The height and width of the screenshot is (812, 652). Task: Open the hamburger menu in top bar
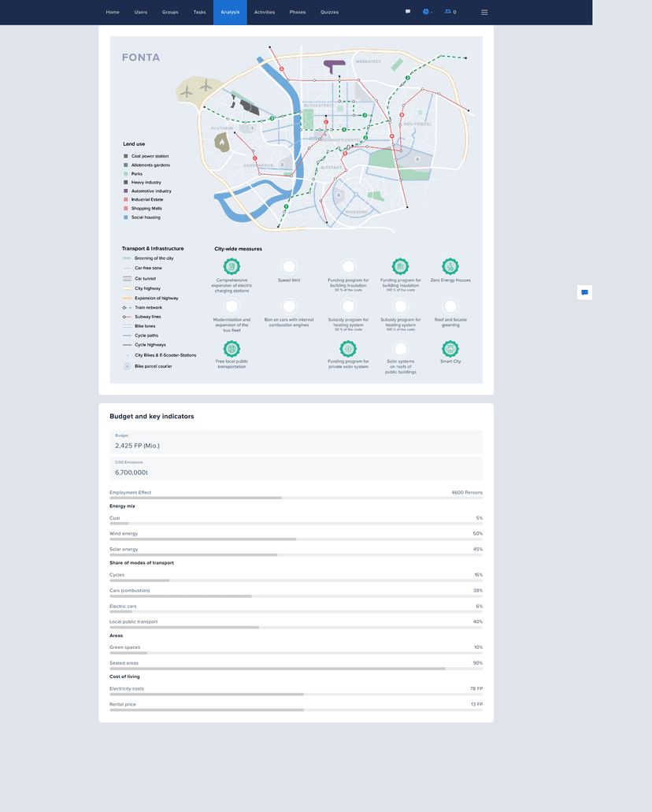[x=484, y=13]
